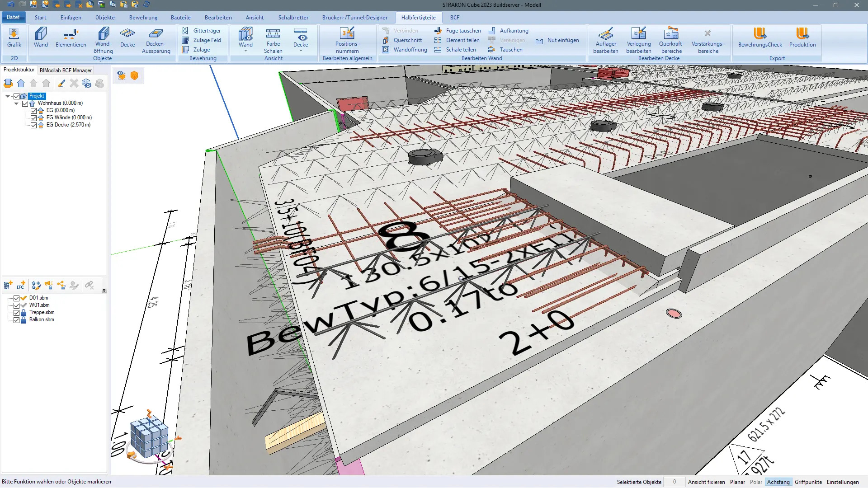Switch to the Bewehrung ribbon tab
The image size is (868, 488).
(x=143, y=18)
